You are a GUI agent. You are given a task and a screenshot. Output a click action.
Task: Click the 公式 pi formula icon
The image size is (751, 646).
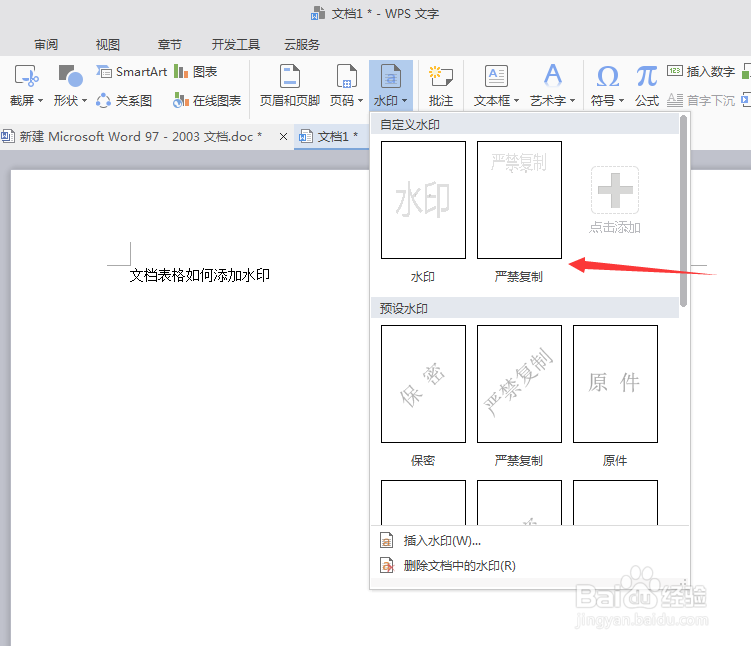pyautogui.click(x=647, y=76)
